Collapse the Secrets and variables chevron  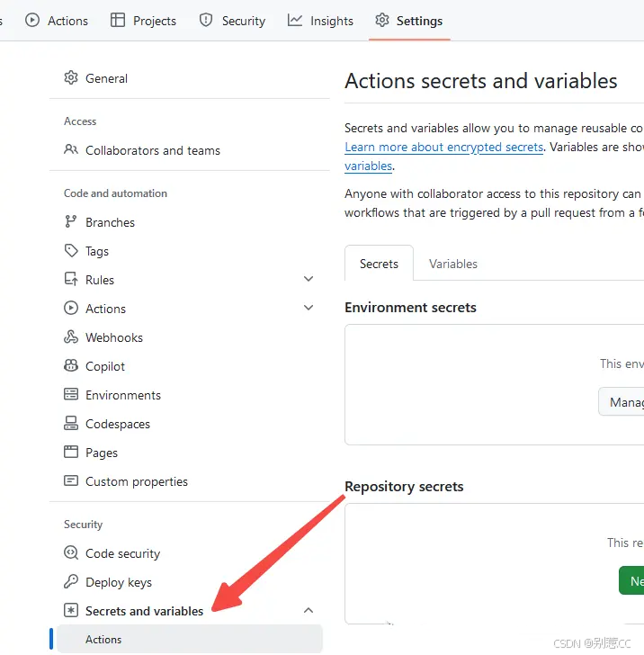(309, 610)
